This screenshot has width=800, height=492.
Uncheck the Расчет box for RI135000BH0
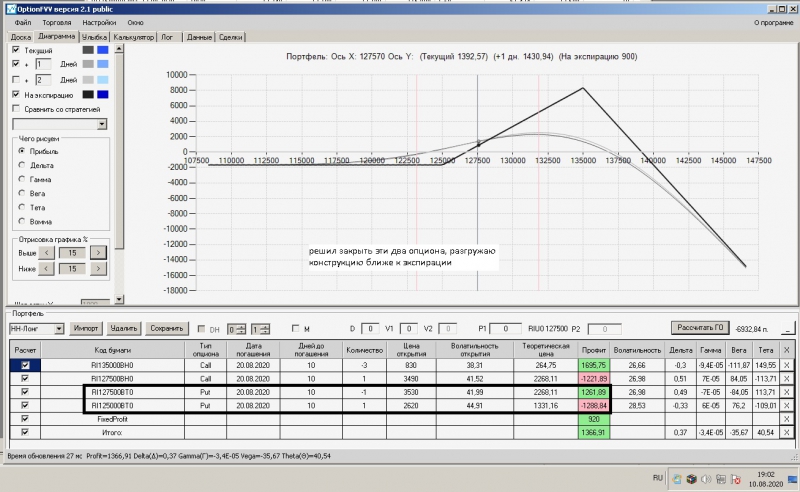(25, 365)
